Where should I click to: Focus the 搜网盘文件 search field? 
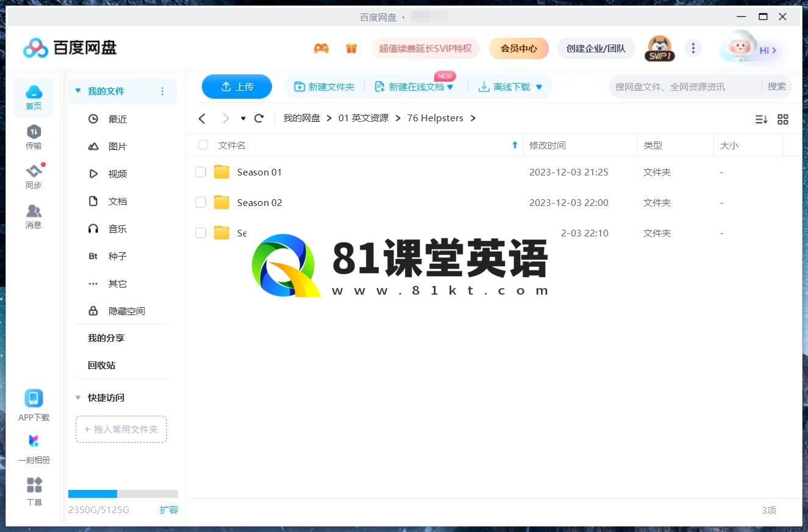(x=685, y=87)
